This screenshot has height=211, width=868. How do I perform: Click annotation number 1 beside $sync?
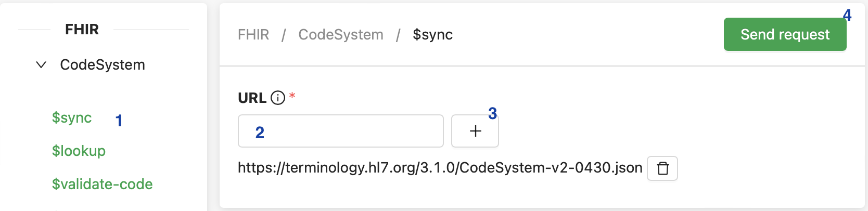[119, 121]
